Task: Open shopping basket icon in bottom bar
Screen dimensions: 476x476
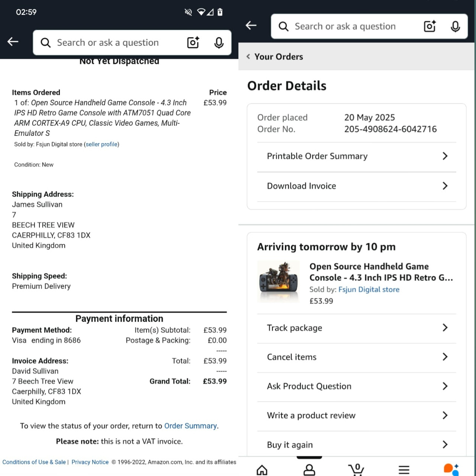Action: [356, 469]
